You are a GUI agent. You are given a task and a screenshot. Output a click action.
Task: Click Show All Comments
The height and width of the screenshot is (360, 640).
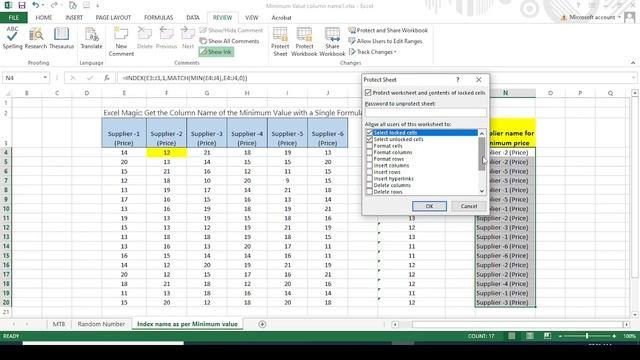pos(229,41)
